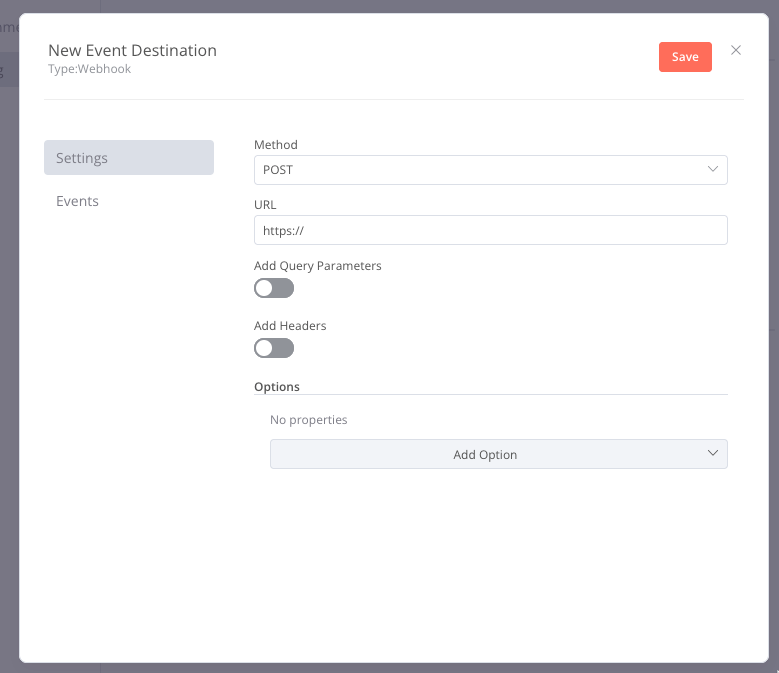
Task: Open the Events tab
Action: (78, 201)
